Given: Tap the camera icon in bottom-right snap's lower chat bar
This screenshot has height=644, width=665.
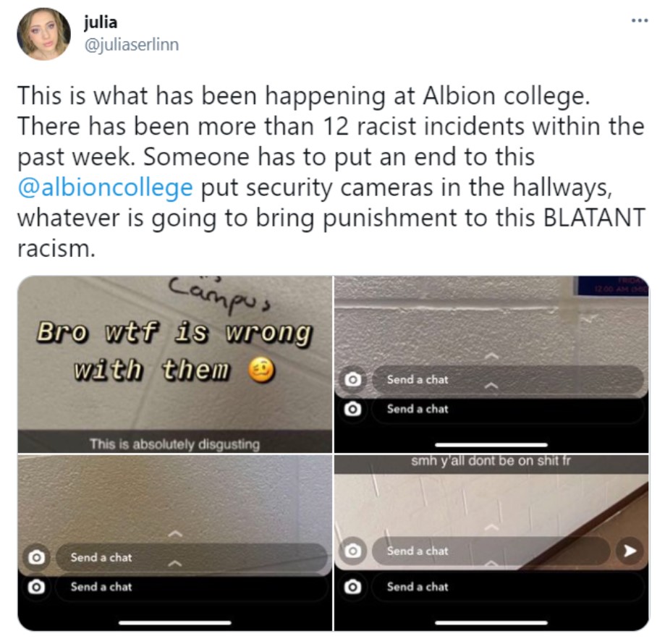Looking at the screenshot, I should tap(352, 587).
